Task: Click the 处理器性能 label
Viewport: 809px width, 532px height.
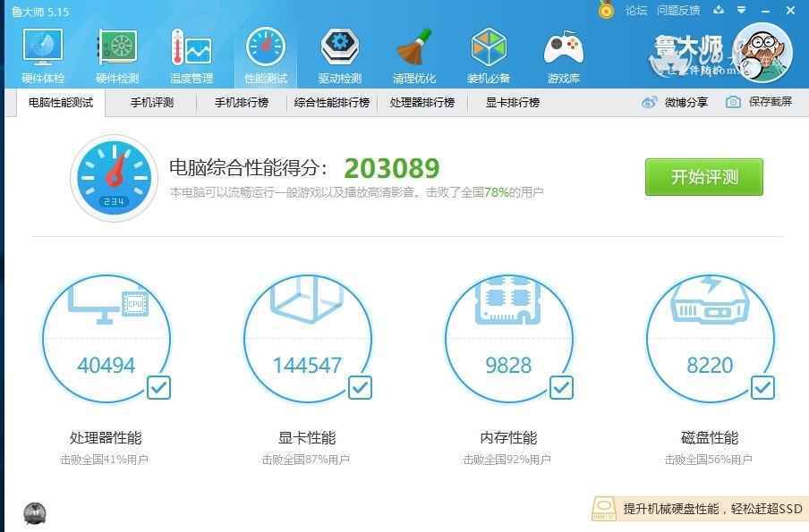Action: 106,437
